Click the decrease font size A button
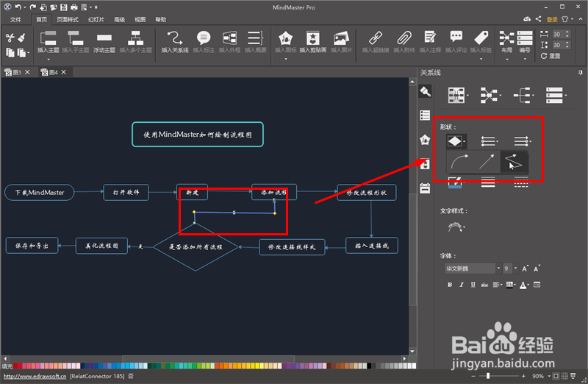Screen dimensions: 588x384 (x=537, y=269)
